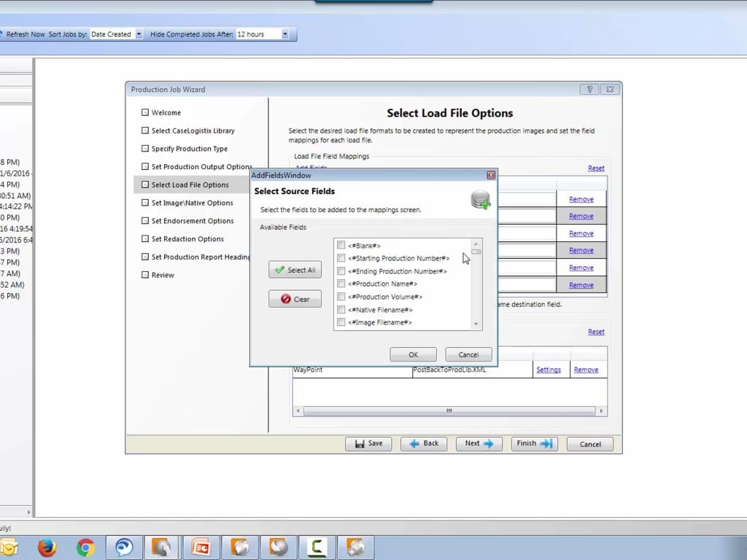Check the <#Blank#> field checkbox
The height and width of the screenshot is (560, 747).
341,246
